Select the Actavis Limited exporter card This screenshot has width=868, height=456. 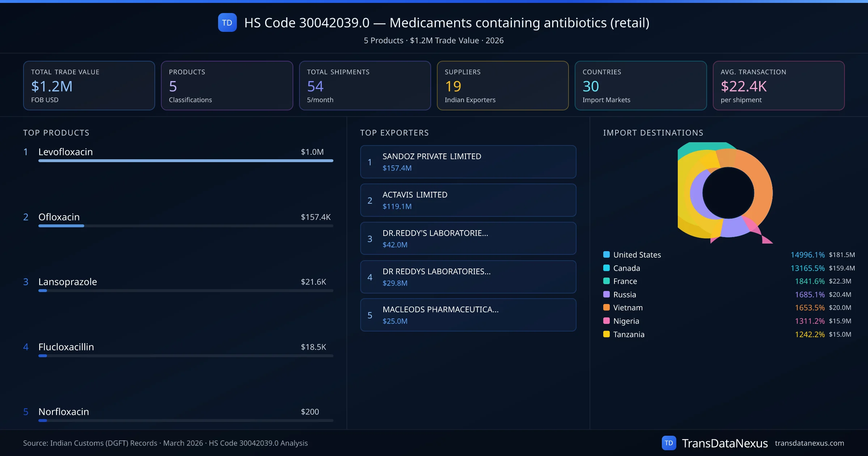pyautogui.click(x=468, y=200)
